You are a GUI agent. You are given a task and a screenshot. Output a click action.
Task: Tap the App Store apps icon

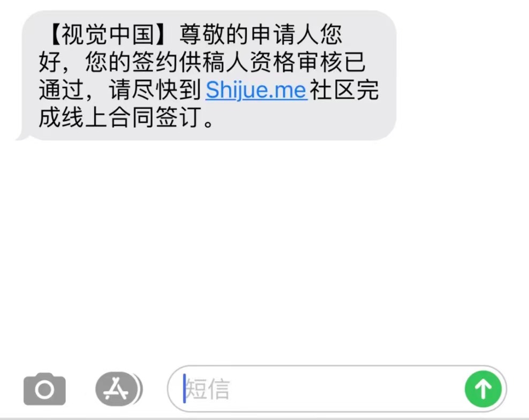[116, 388]
